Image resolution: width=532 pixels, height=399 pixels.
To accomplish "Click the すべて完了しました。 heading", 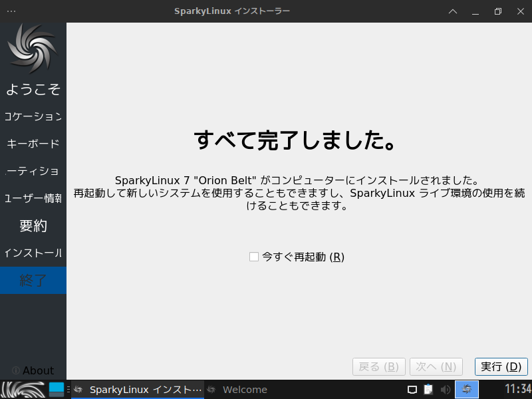I will (x=294, y=140).
